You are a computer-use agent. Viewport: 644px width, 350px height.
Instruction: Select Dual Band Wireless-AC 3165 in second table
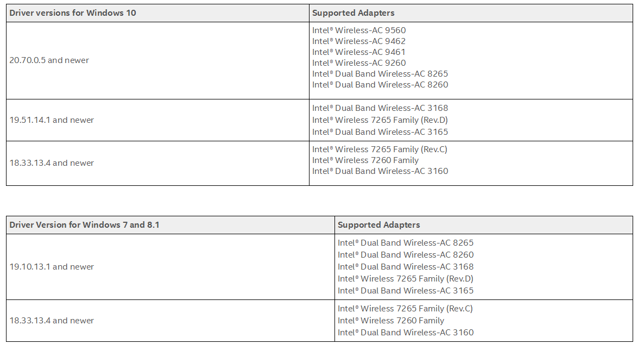406,290
